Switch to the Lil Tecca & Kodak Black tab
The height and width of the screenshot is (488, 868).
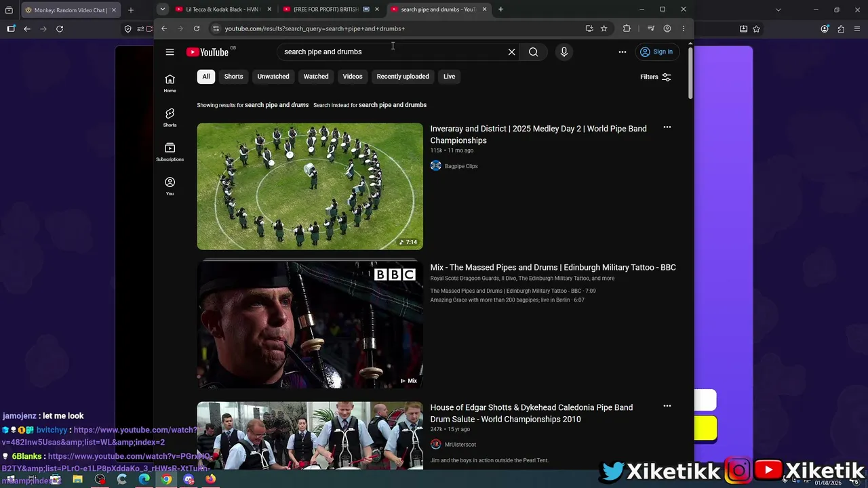pyautogui.click(x=223, y=9)
